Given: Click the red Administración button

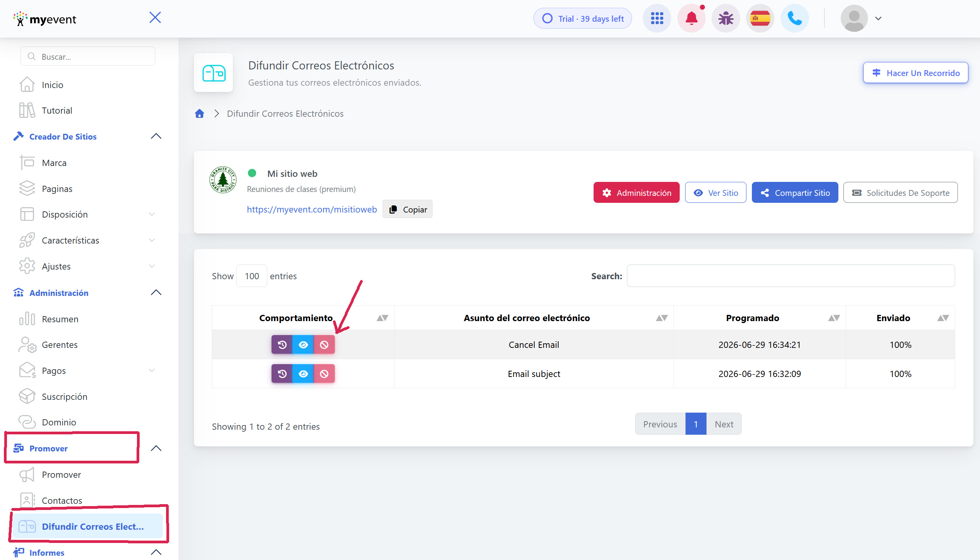Looking at the screenshot, I should tap(636, 193).
